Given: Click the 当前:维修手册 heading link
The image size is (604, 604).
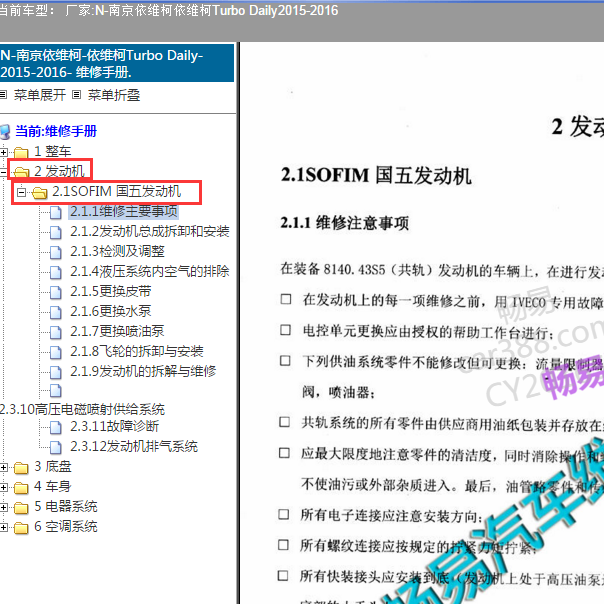Looking at the screenshot, I should (x=56, y=131).
